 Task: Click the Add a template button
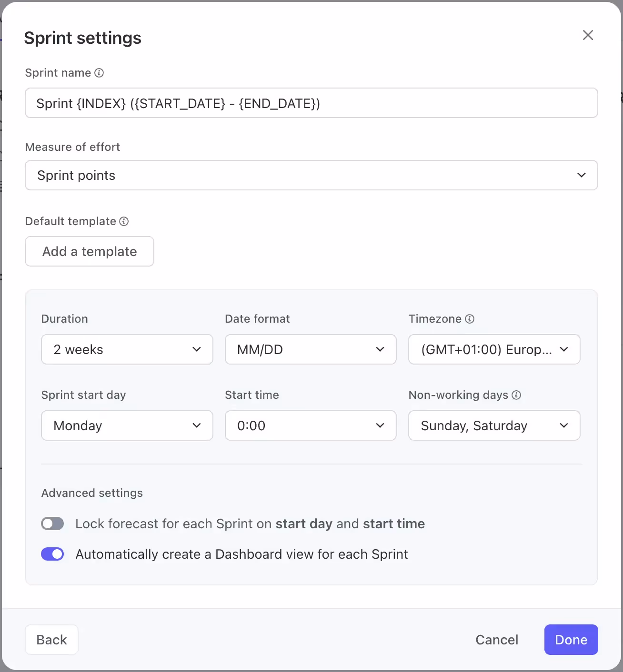89,251
